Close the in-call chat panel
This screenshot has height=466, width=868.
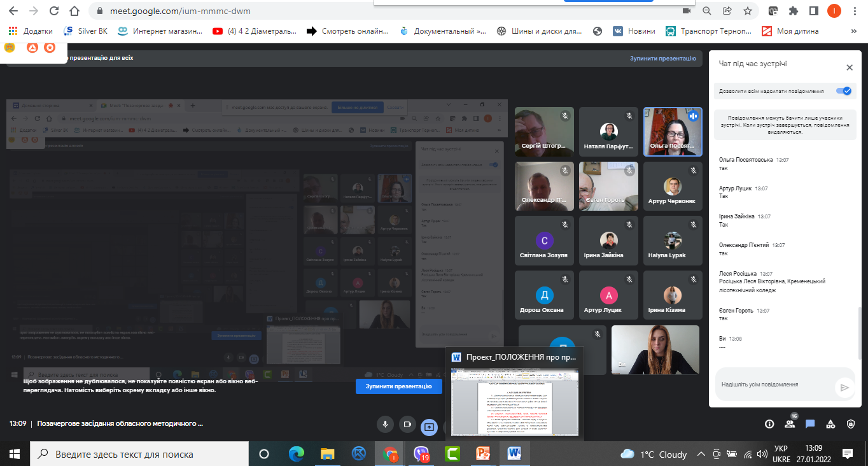pos(849,67)
